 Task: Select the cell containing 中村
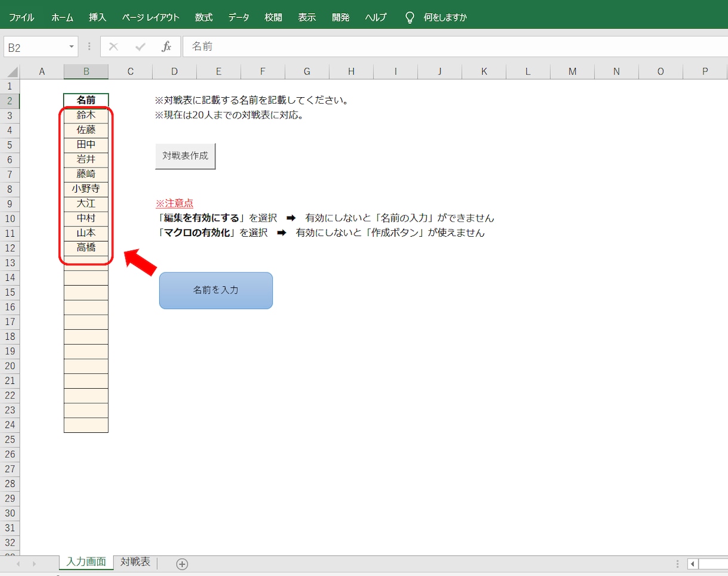coord(86,218)
